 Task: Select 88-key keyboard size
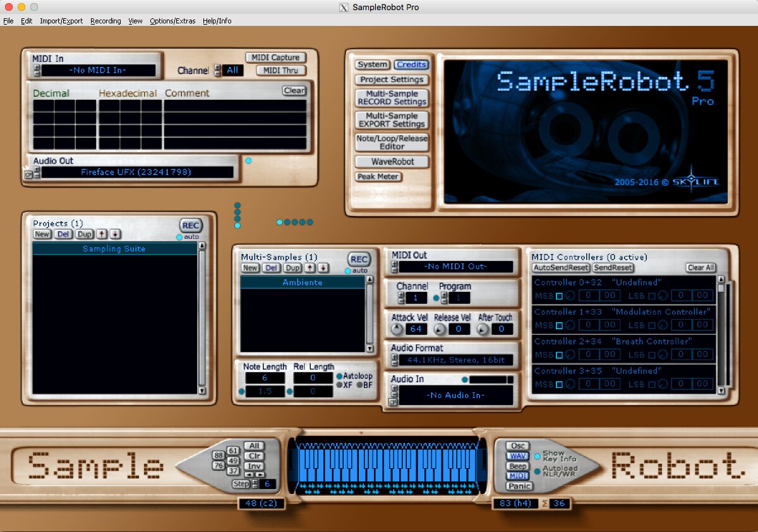tap(219, 456)
